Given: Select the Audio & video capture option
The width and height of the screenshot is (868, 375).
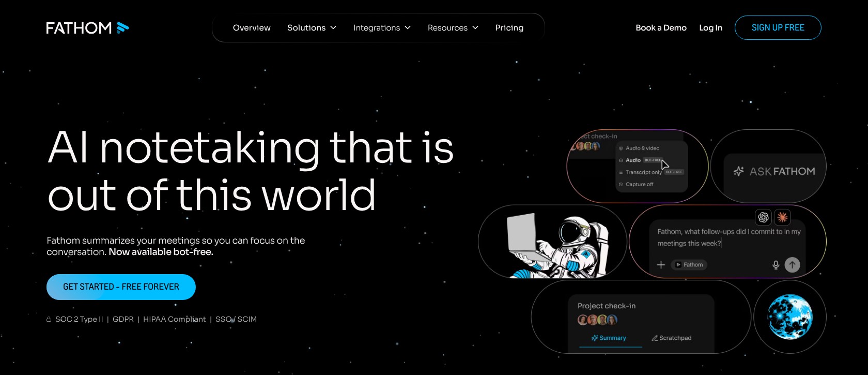Looking at the screenshot, I should (x=639, y=148).
